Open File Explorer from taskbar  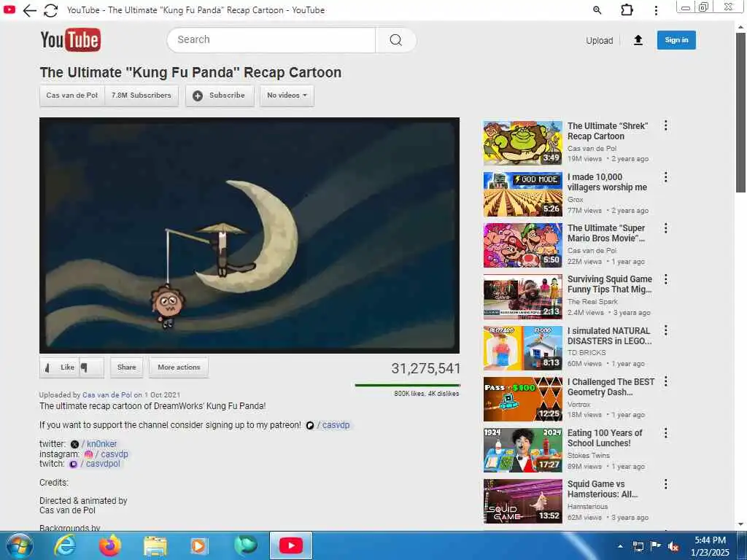point(155,547)
